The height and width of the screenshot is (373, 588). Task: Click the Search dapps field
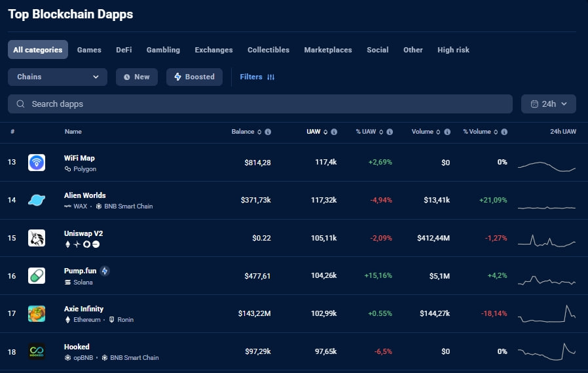coord(260,104)
